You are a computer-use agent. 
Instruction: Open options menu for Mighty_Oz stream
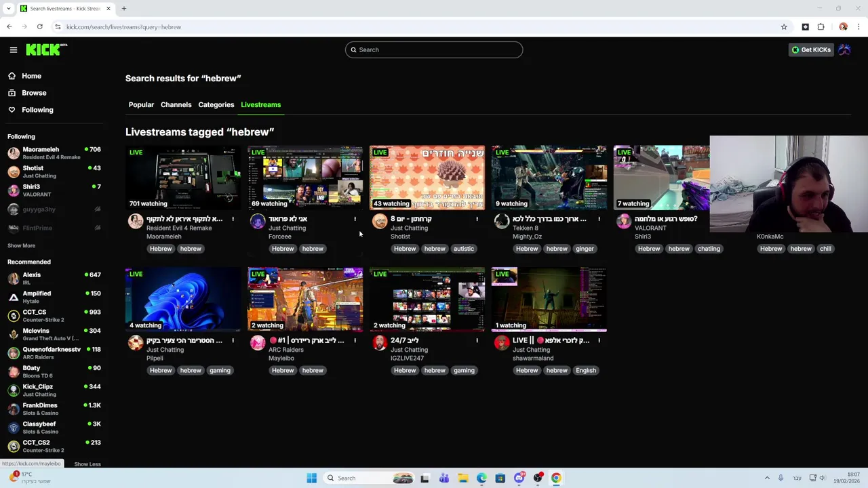[x=599, y=219]
